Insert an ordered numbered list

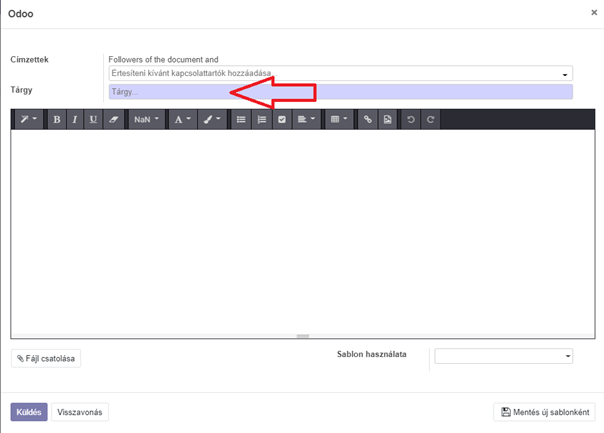coord(262,119)
